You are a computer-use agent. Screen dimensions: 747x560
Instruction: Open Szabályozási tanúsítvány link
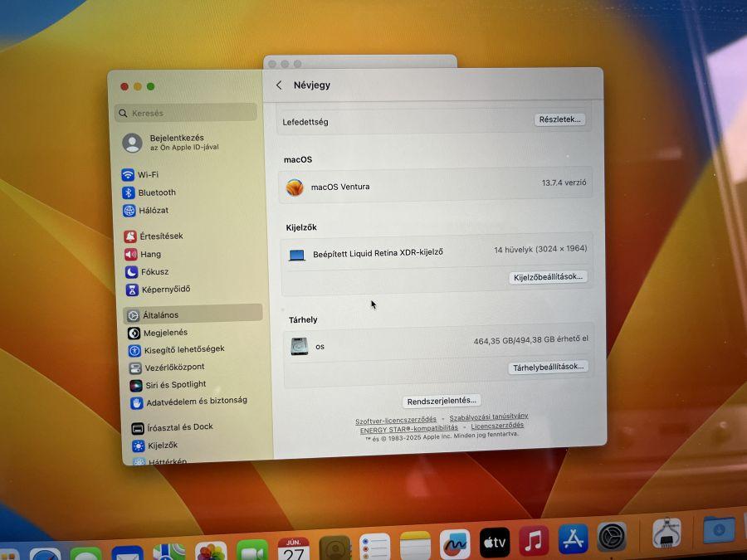[489, 417]
